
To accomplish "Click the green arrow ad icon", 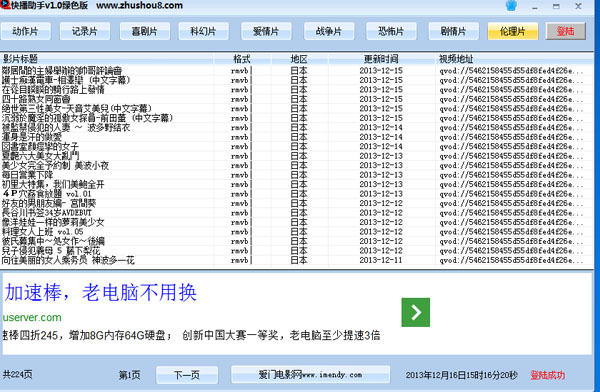I will tap(416, 312).
